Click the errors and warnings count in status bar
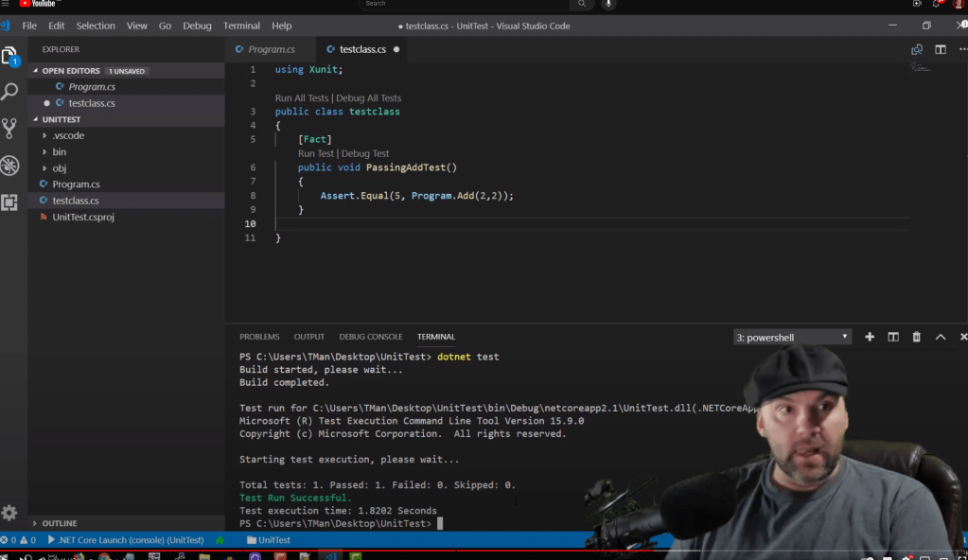Screen dimensions: 968x560 pos(19,539)
